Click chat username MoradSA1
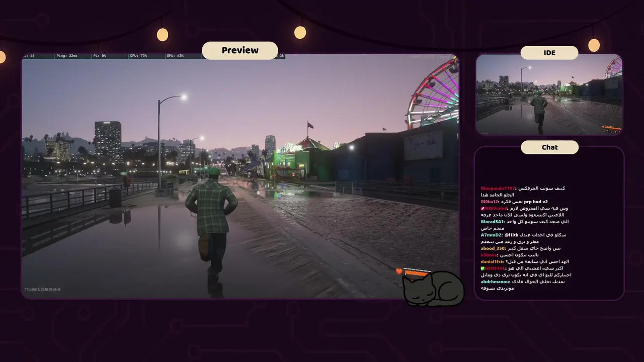Image resolution: width=644 pixels, height=362 pixels. click(492, 222)
